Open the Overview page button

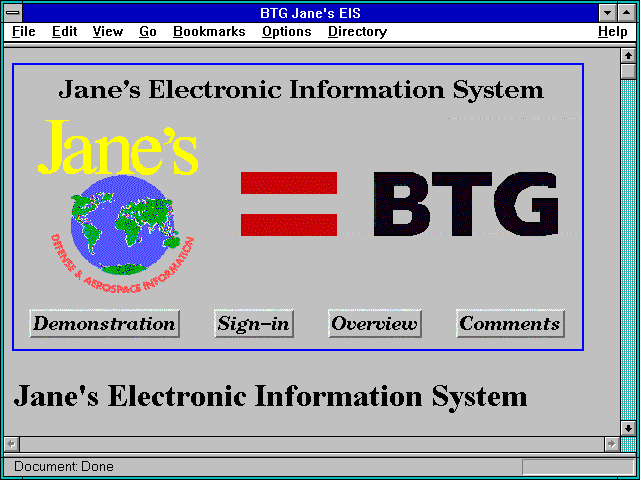(375, 324)
